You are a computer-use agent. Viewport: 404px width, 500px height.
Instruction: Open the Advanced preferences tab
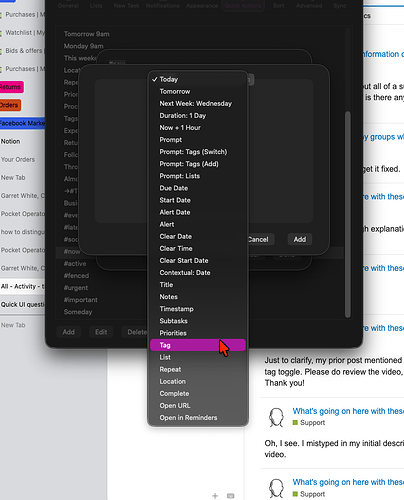tap(309, 5)
